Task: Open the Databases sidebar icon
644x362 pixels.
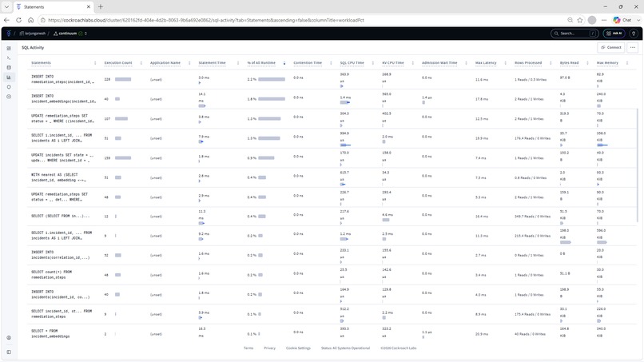Action: coord(9,67)
